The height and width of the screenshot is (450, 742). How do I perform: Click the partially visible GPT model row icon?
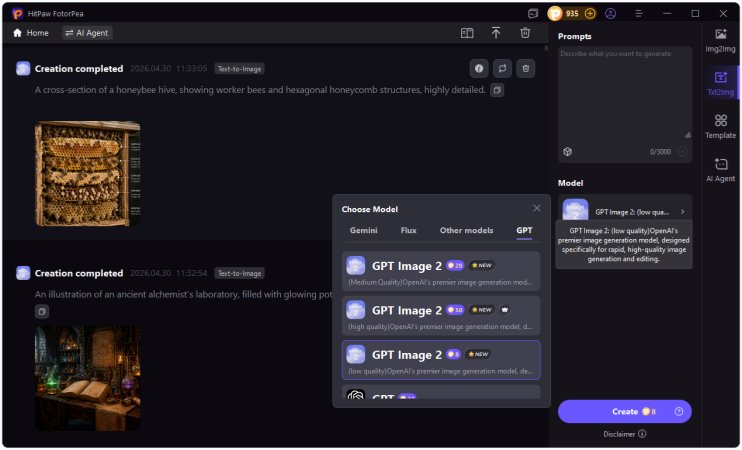click(x=355, y=395)
